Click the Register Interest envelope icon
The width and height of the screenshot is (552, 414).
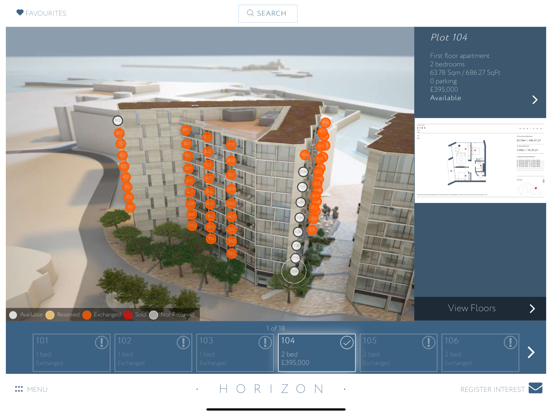point(535,388)
